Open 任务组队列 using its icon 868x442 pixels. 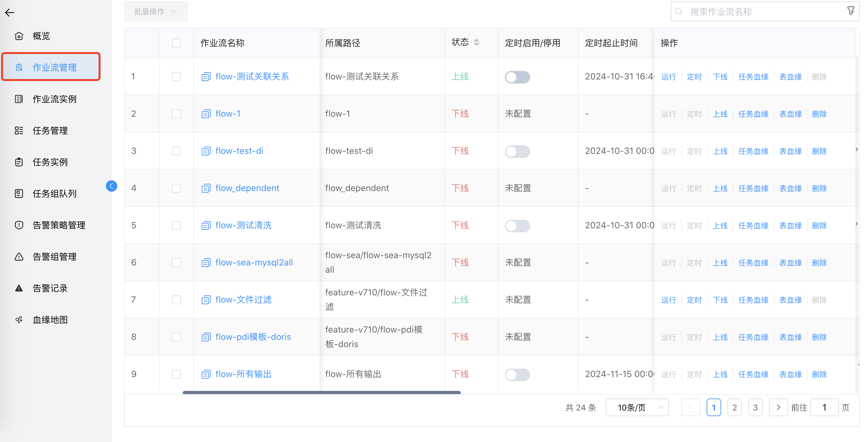[19, 194]
